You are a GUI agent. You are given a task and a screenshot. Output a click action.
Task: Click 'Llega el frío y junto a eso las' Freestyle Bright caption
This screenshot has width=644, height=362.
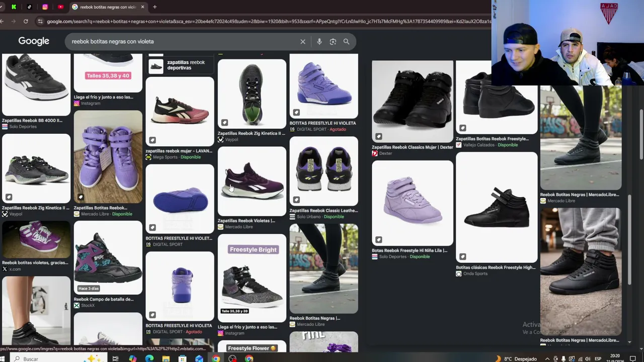[x=247, y=327]
